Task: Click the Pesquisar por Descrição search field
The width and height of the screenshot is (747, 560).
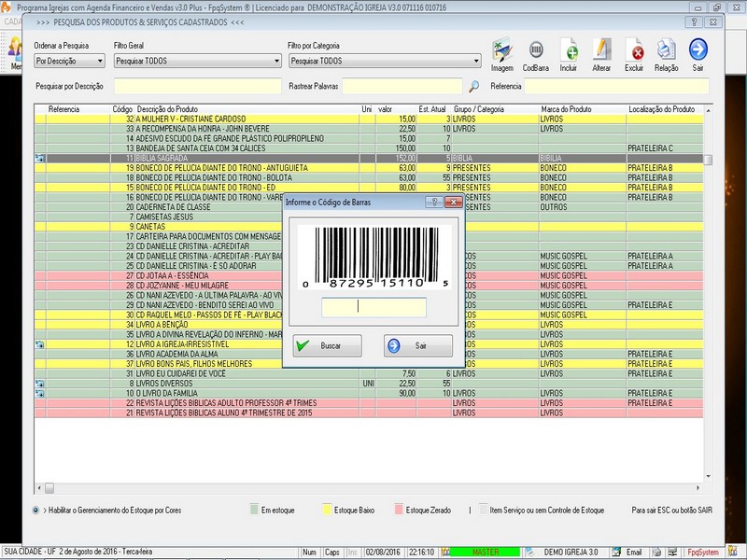Action: (x=196, y=86)
